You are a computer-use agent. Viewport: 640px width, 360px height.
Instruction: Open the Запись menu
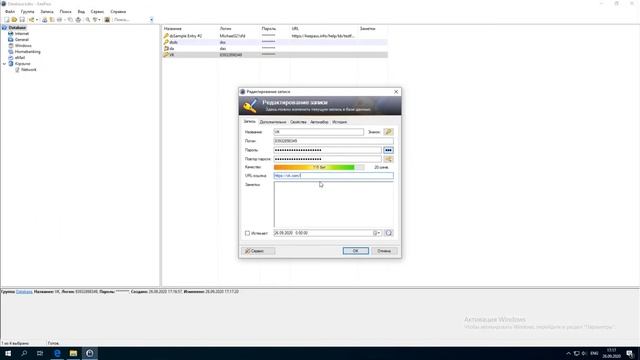click(x=47, y=12)
